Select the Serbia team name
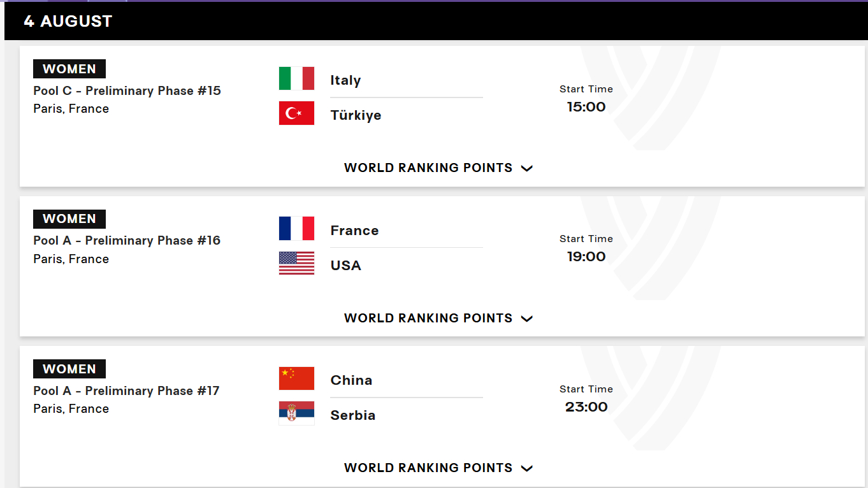 pyautogui.click(x=352, y=415)
